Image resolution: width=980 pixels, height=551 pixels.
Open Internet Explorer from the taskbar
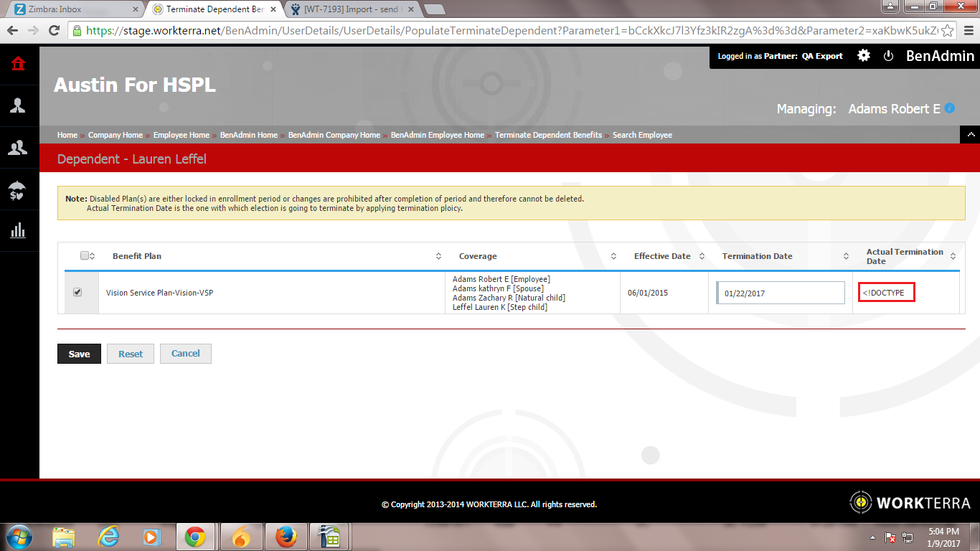pos(108,537)
